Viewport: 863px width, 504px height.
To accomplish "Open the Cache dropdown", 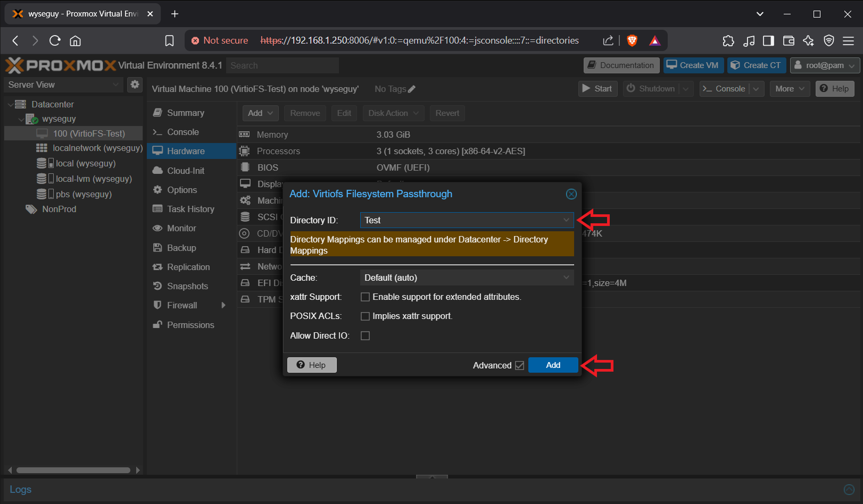I will pos(566,278).
